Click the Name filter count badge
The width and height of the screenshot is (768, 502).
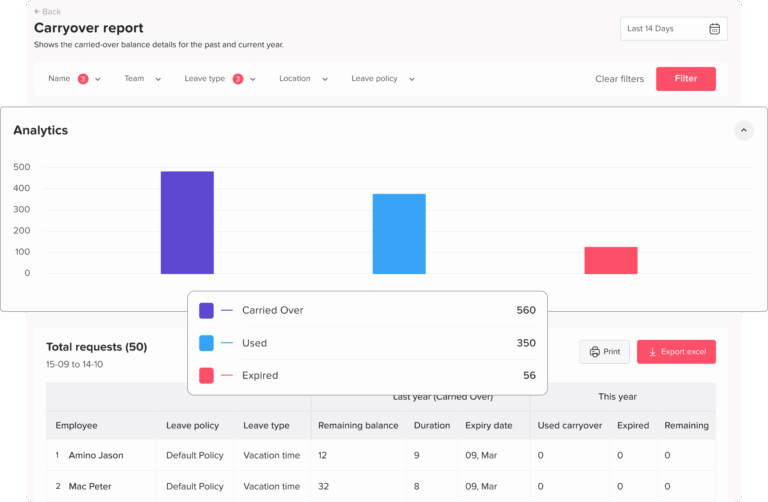tap(83, 79)
